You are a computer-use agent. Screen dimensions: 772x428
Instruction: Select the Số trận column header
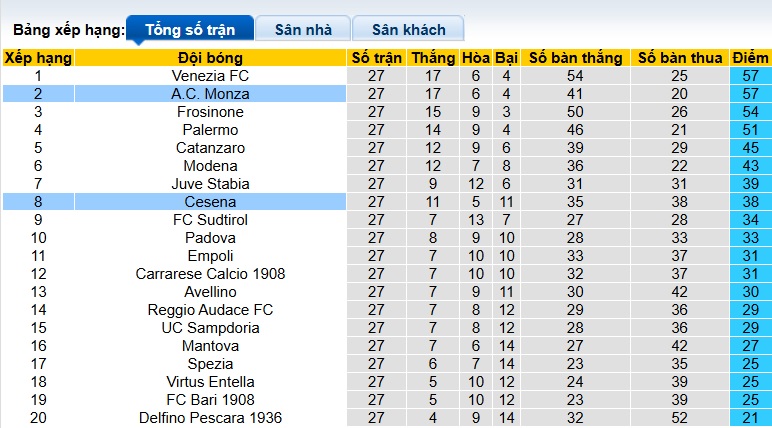pyautogui.click(x=377, y=58)
